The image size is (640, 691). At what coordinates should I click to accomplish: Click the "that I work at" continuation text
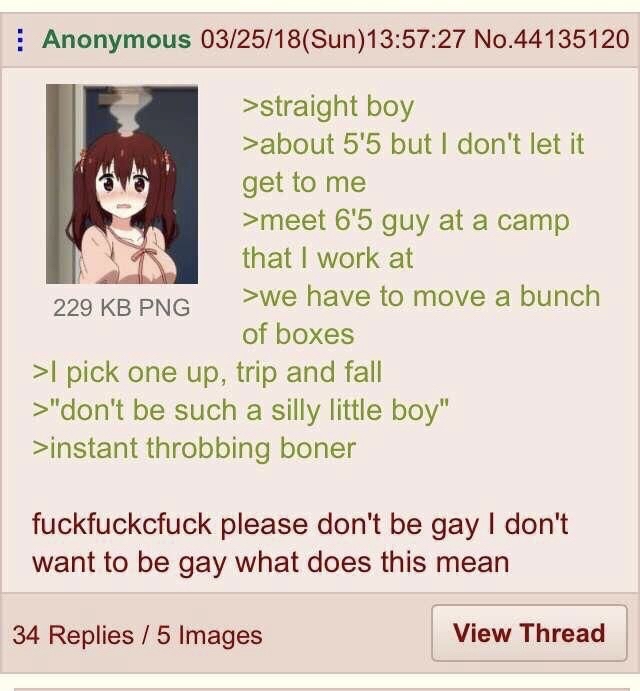(328, 258)
